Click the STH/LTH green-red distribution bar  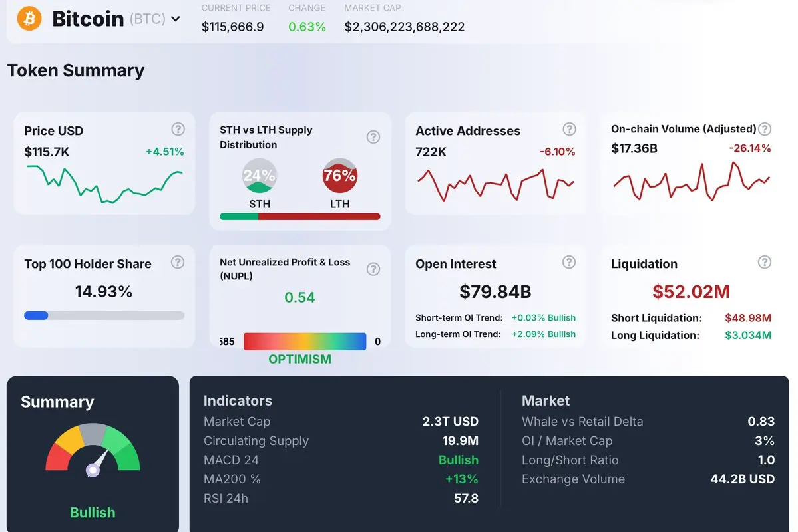click(x=299, y=217)
